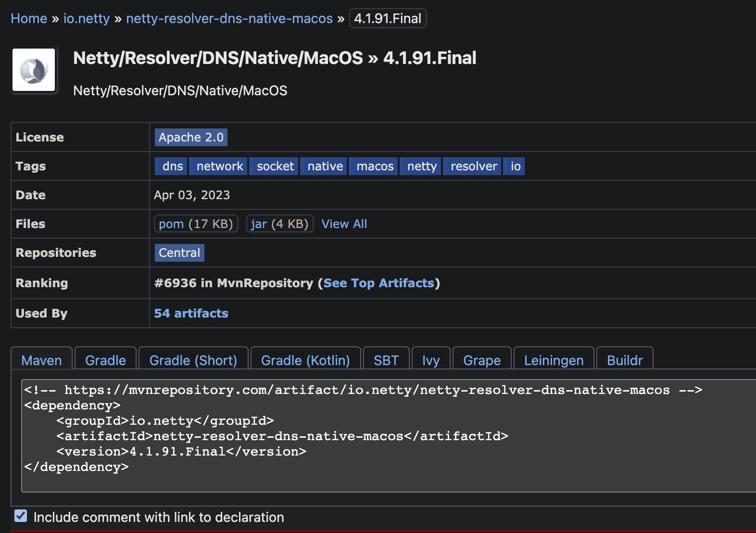This screenshot has width=756, height=533.
Task: Select the macos tag
Action: point(373,166)
